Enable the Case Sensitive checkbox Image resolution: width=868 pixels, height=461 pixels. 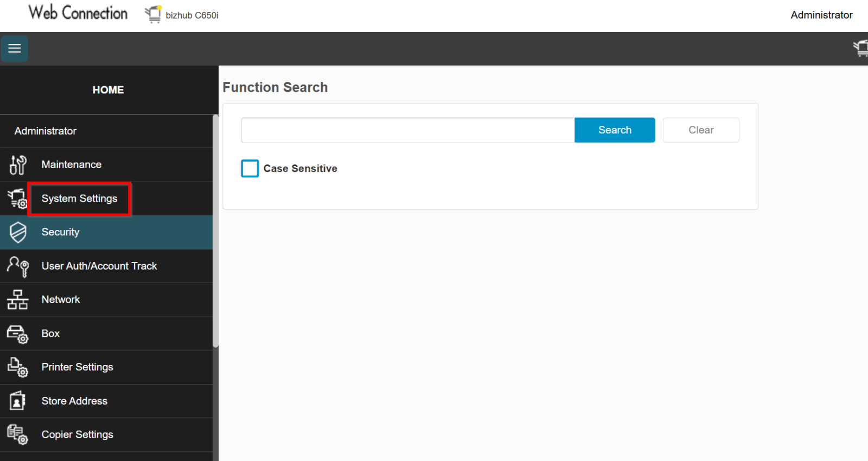click(x=250, y=169)
